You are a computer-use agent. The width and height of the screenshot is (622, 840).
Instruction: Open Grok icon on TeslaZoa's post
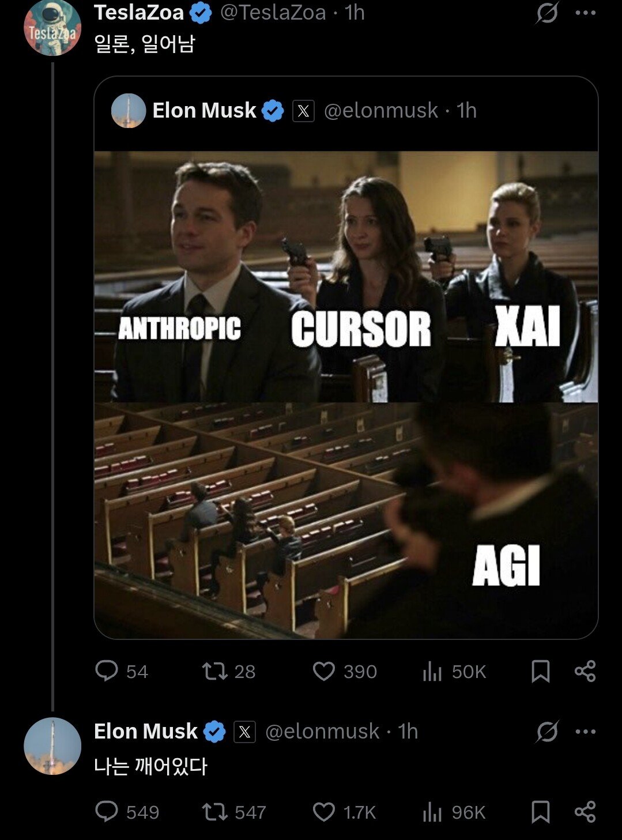point(546,13)
